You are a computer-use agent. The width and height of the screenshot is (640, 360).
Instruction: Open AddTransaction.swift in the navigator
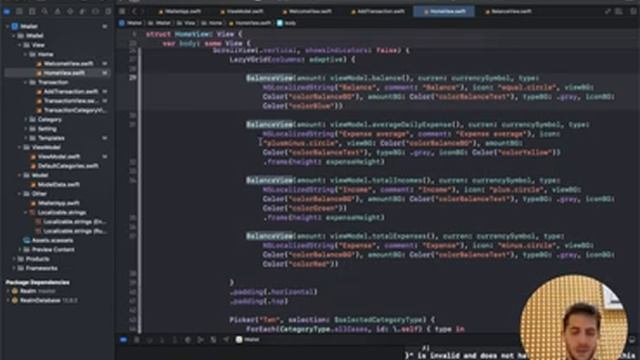coord(67,92)
